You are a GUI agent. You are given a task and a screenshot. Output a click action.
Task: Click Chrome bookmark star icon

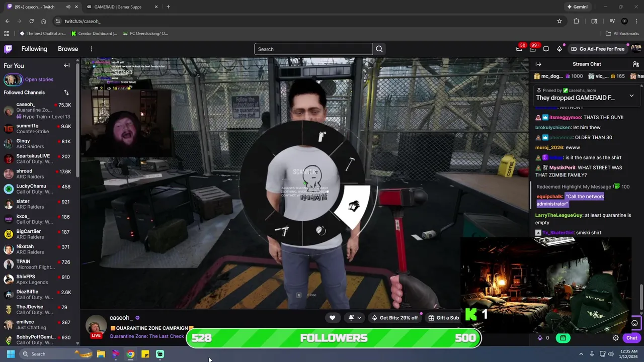tap(559, 21)
